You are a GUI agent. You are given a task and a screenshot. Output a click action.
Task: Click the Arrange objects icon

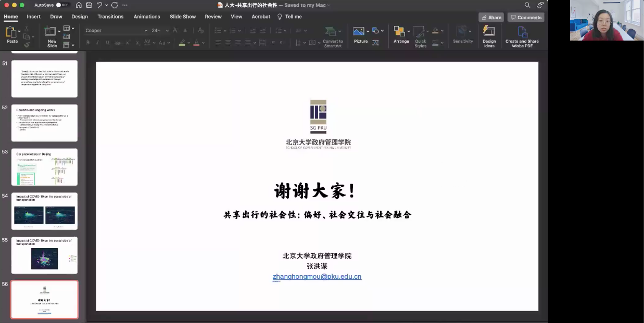[x=400, y=33]
